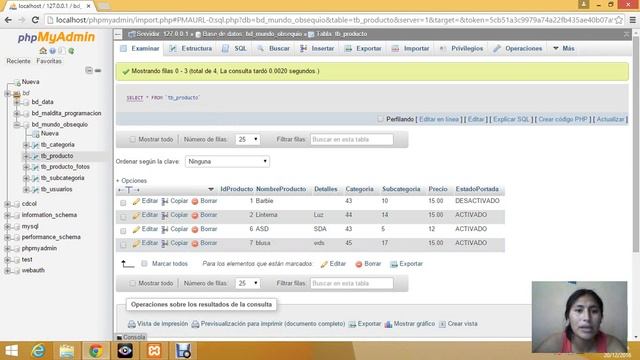640x360 pixels.
Task: Enable lower Mostrar todo checkbox
Action: pyautogui.click(x=132, y=283)
